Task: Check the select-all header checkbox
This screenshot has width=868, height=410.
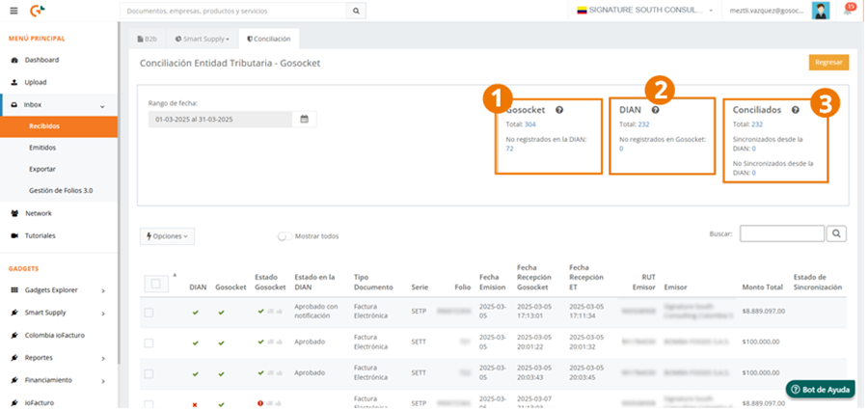Action: pyautogui.click(x=155, y=284)
